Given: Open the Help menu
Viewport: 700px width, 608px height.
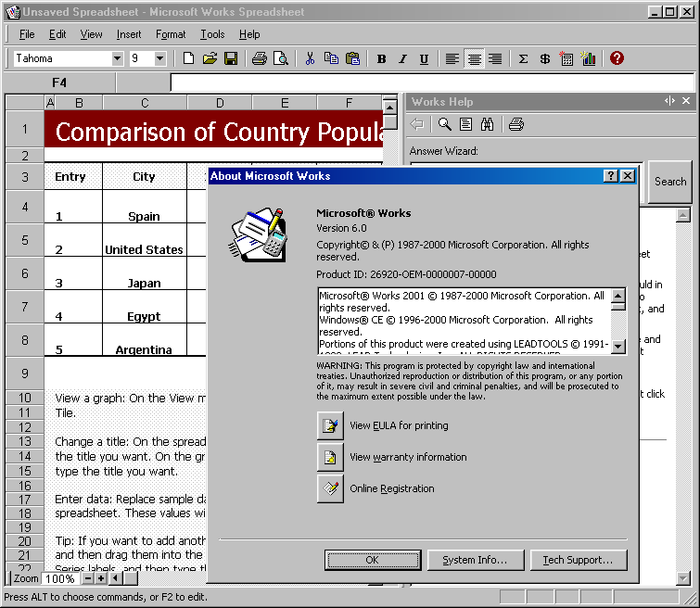Looking at the screenshot, I should tap(249, 34).
